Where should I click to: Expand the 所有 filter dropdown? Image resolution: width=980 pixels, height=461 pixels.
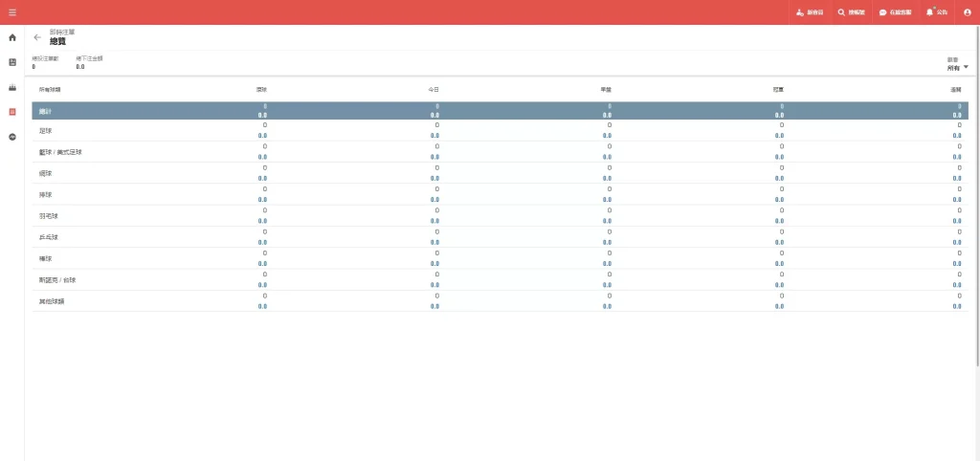(x=957, y=68)
